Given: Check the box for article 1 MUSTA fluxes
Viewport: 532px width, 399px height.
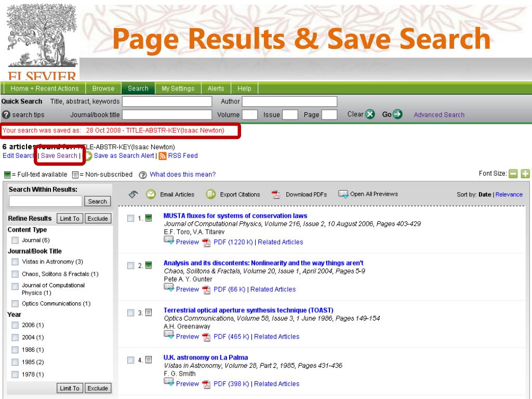Looking at the screenshot, I should (x=130, y=218).
